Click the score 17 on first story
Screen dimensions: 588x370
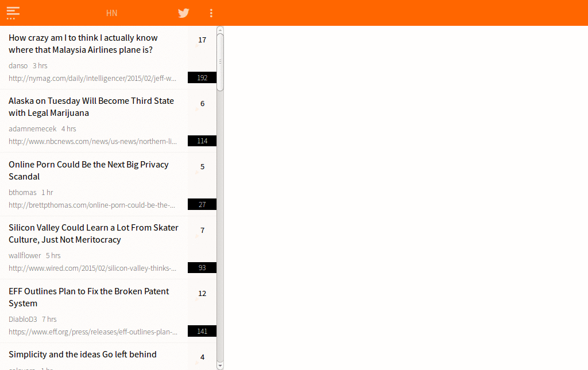coord(202,40)
